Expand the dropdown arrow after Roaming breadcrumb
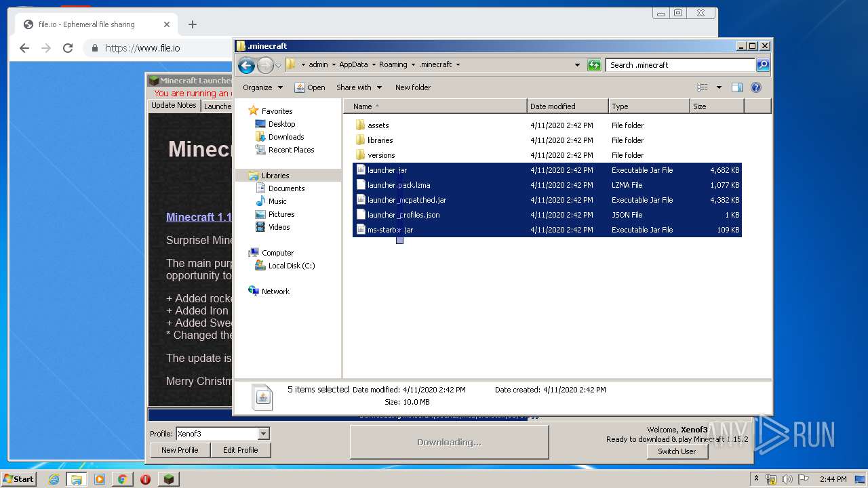This screenshot has width=868, height=488. pos(413,65)
